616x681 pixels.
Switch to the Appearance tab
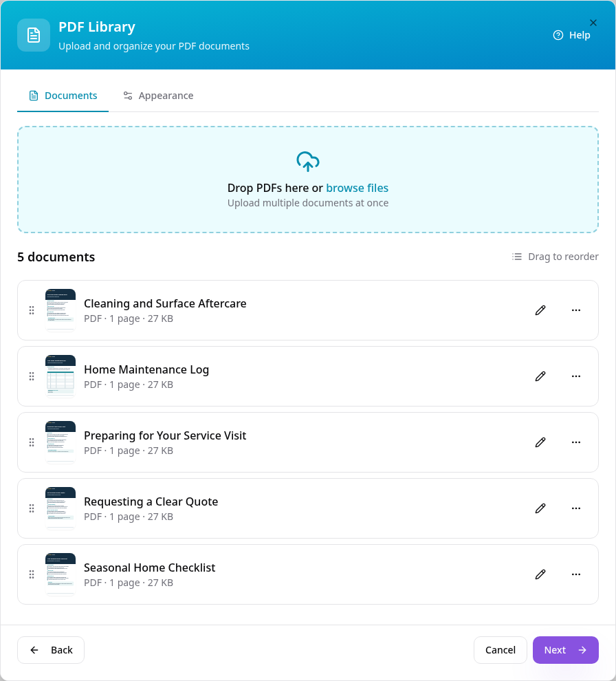(158, 96)
